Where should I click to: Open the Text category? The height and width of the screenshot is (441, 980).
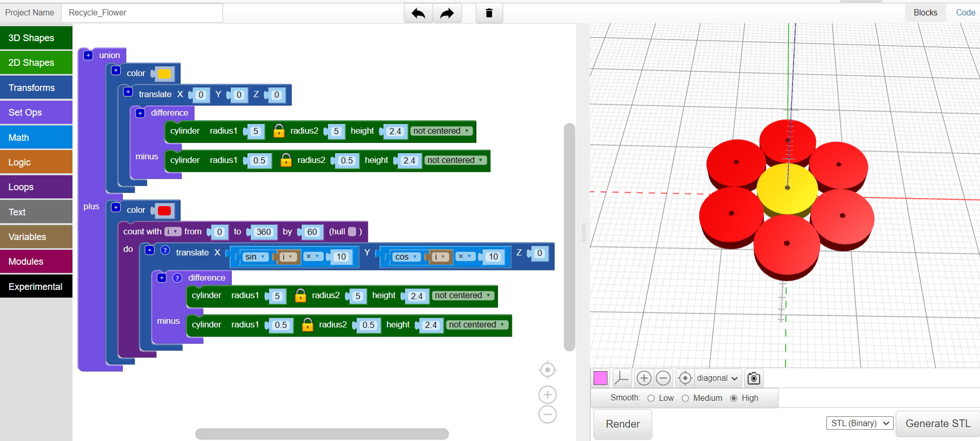(36, 212)
